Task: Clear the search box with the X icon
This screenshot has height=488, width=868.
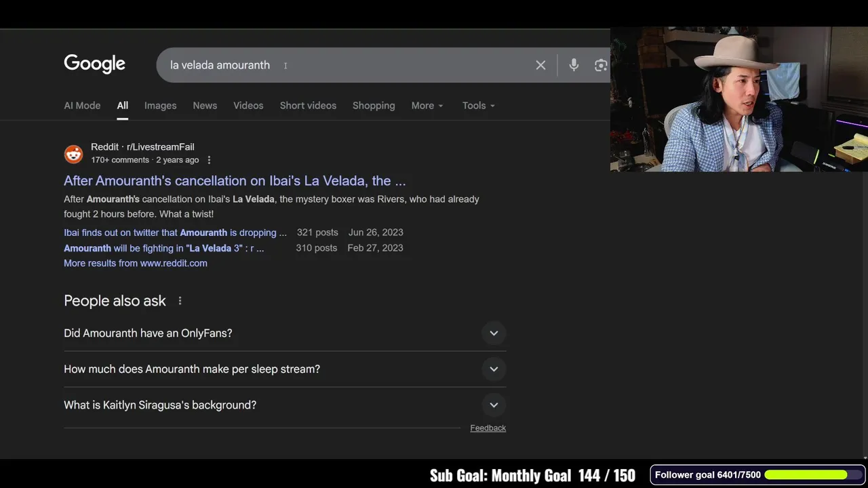Action: (540, 65)
